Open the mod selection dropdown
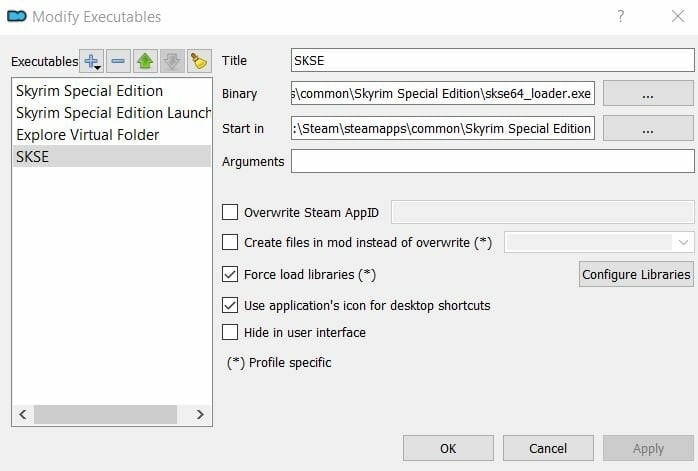The height and width of the screenshot is (471, 698). 599,243
